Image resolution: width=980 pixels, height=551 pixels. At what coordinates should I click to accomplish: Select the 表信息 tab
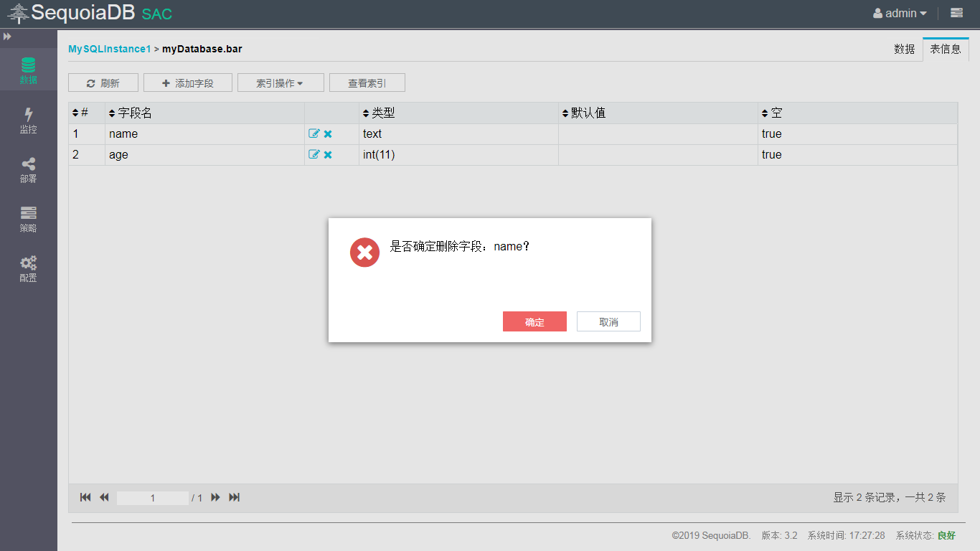(x=946, y=50)
